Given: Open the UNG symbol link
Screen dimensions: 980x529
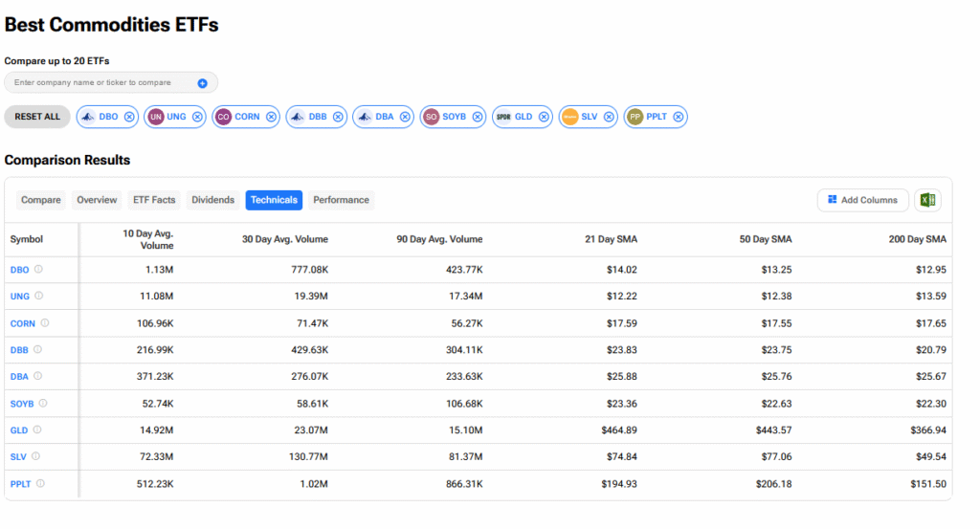Looking at the screenshot, I should pos(20,296).
